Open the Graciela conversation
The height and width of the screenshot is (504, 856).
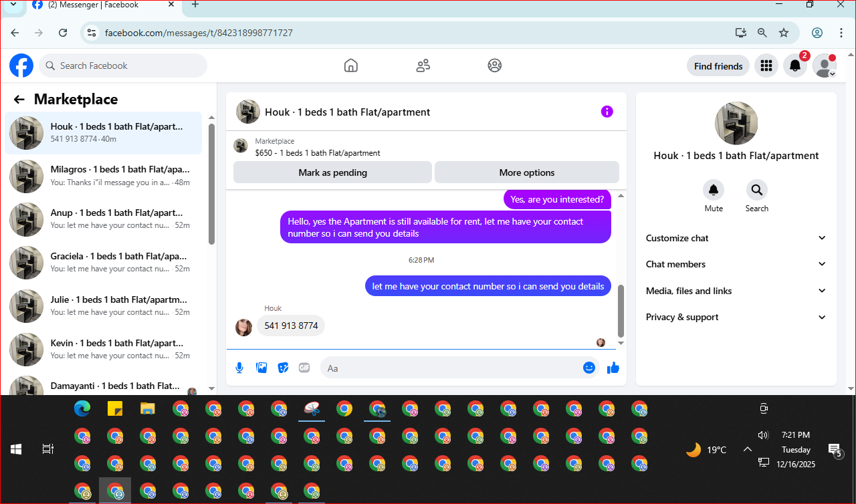tap(104, 263)
